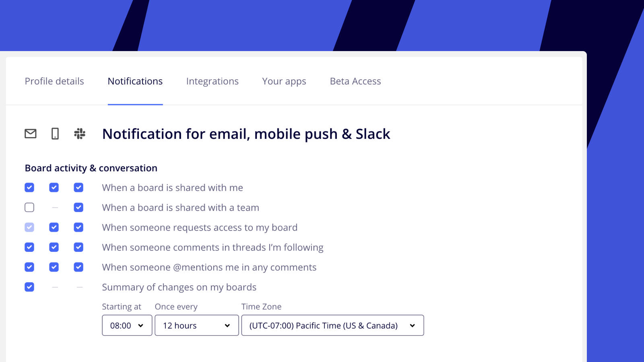Image resolution: width=644 pixels, height=362 pixels.
Task: Disable Slack for @mentions in comments
Action: 78,267
